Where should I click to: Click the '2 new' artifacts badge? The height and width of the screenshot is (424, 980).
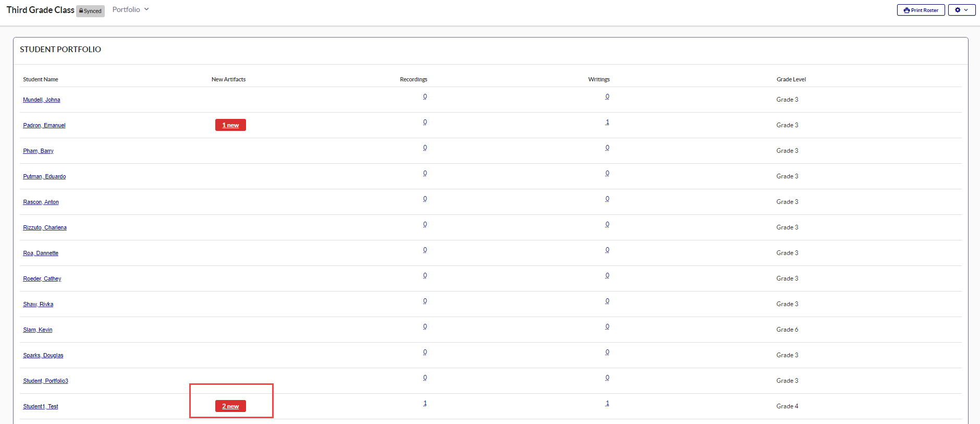point(230,406)
